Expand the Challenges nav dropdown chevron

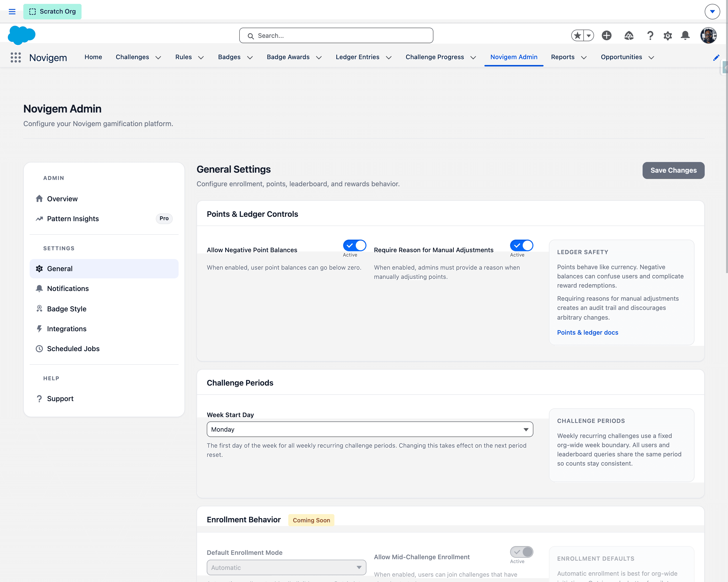158,58
